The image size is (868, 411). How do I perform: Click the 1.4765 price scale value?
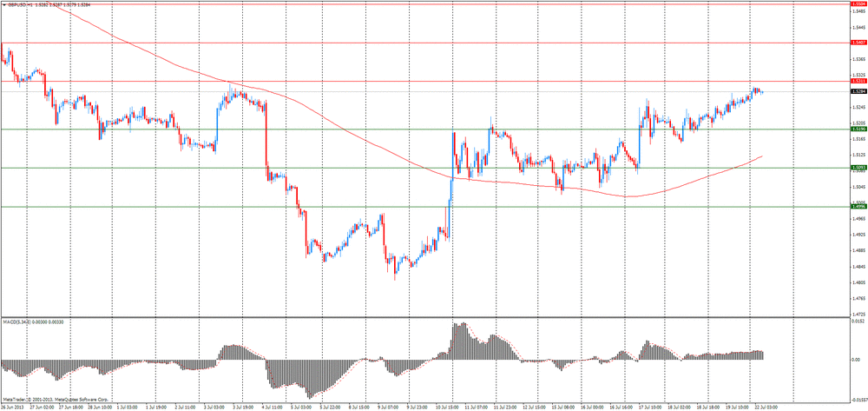[x=859, y=299]
